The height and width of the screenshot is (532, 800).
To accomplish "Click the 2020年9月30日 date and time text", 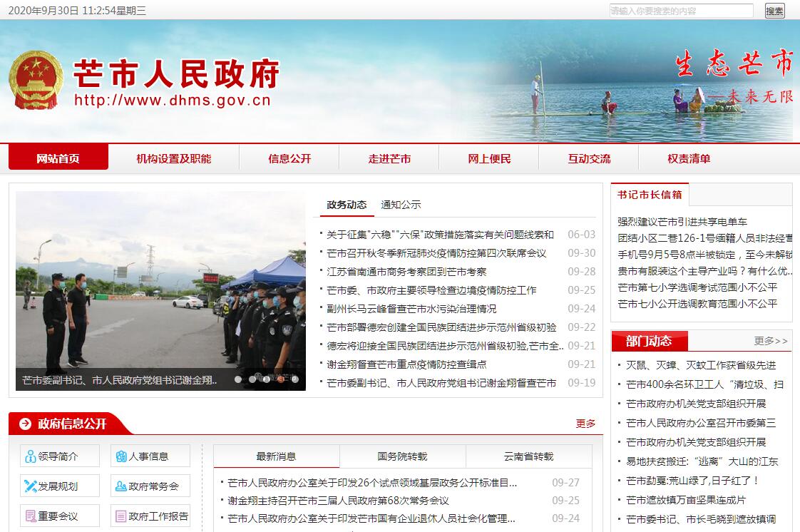I will tap(77, 11).
